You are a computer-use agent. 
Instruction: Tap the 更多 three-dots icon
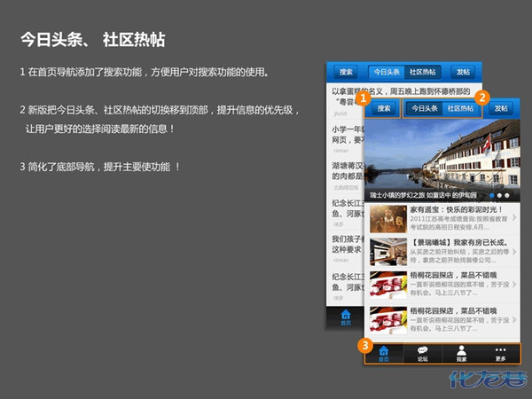click(501, 352)
